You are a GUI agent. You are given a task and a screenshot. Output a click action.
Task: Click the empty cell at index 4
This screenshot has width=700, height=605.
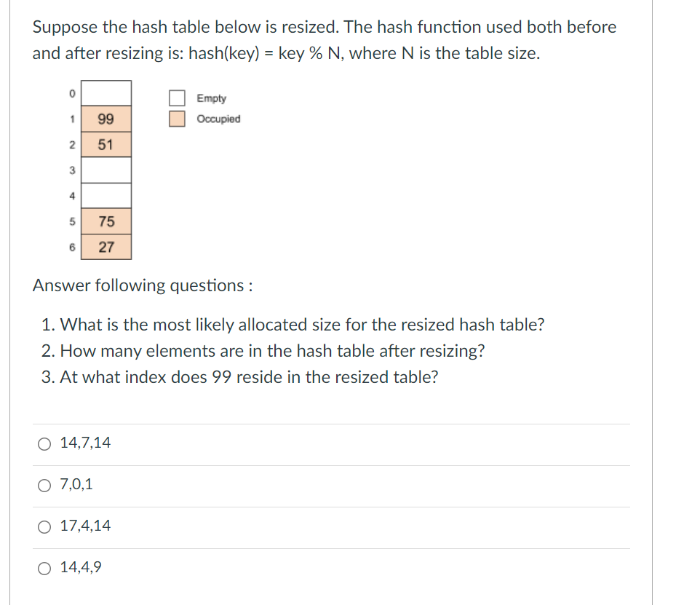[106, 194]
